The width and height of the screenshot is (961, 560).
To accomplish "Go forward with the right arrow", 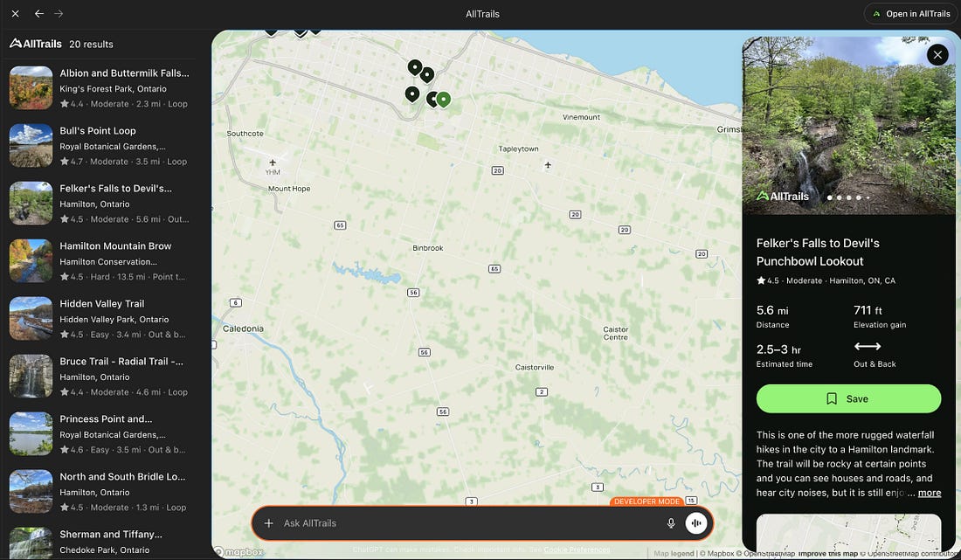I will [x=59, y=13].
